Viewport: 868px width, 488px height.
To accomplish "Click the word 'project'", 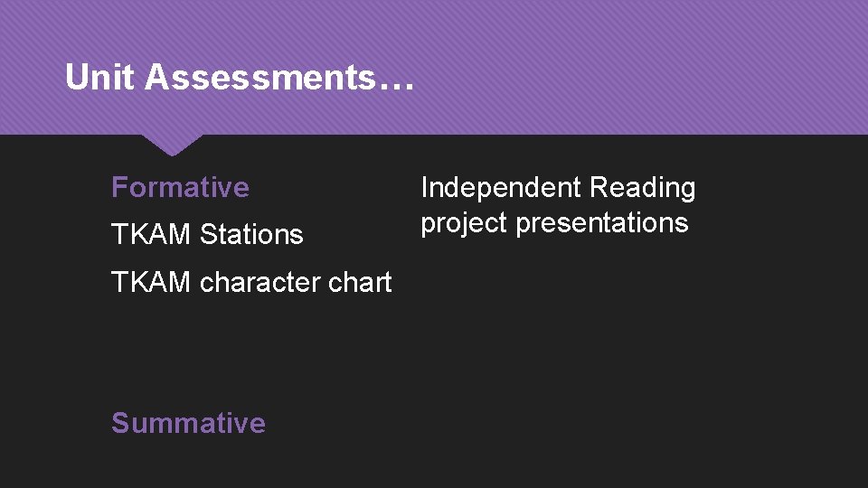I will coord(464,224).
